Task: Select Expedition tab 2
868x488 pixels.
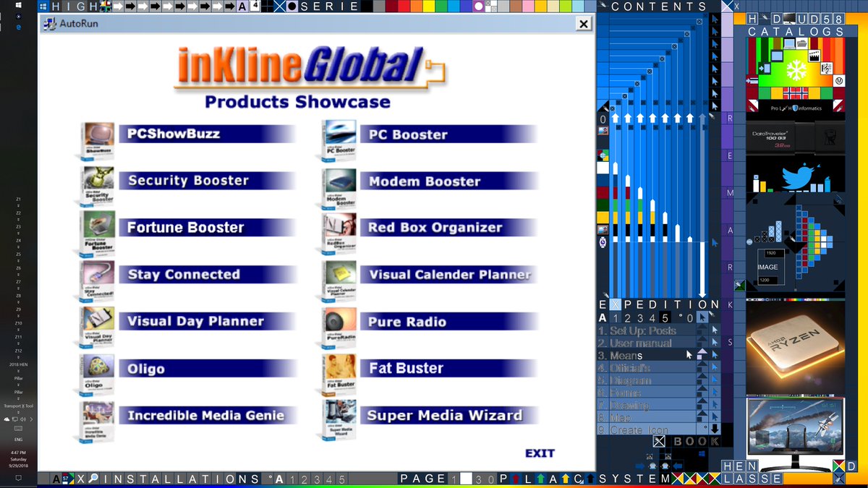Action: point(628,318)
